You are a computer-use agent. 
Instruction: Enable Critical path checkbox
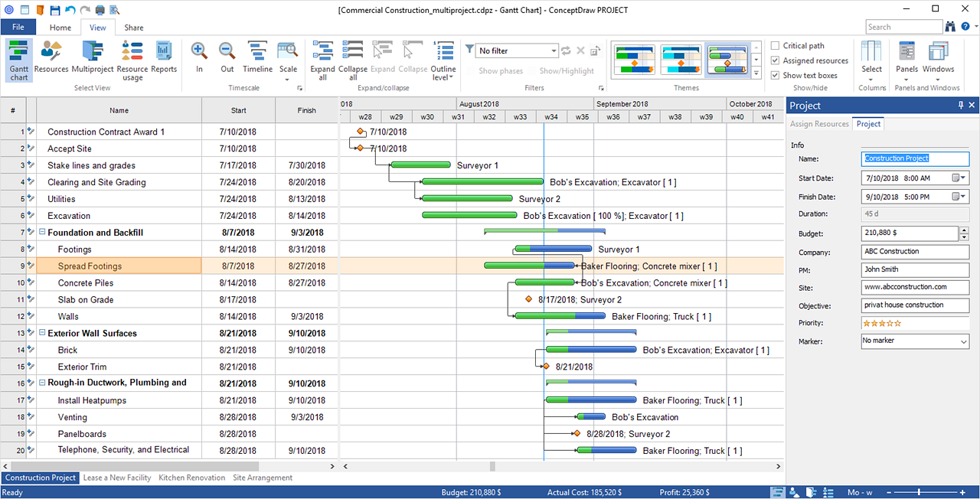point(776,46)
